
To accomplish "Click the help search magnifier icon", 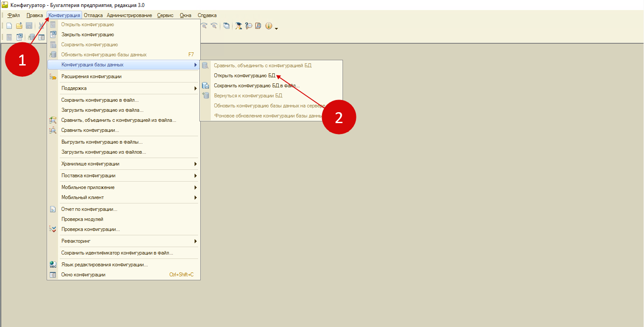I will pos(249,26).
